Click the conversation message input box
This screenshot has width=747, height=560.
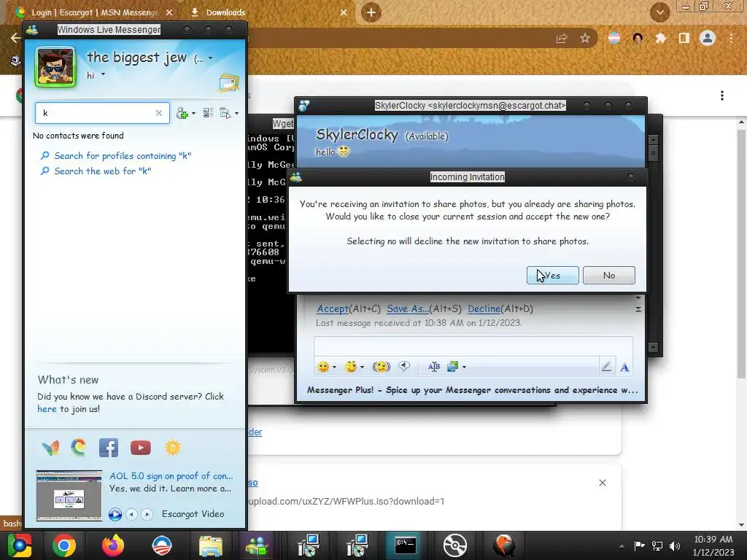(473, 346)
